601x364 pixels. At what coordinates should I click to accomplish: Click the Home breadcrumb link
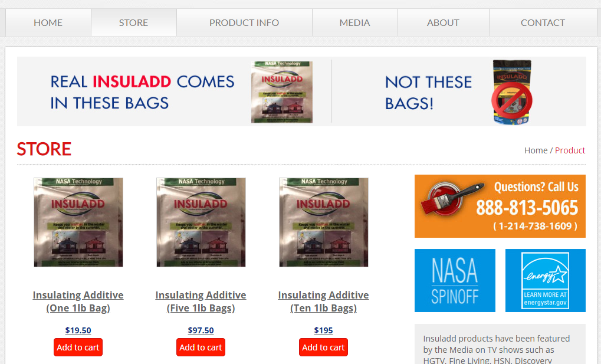point(536,150)
